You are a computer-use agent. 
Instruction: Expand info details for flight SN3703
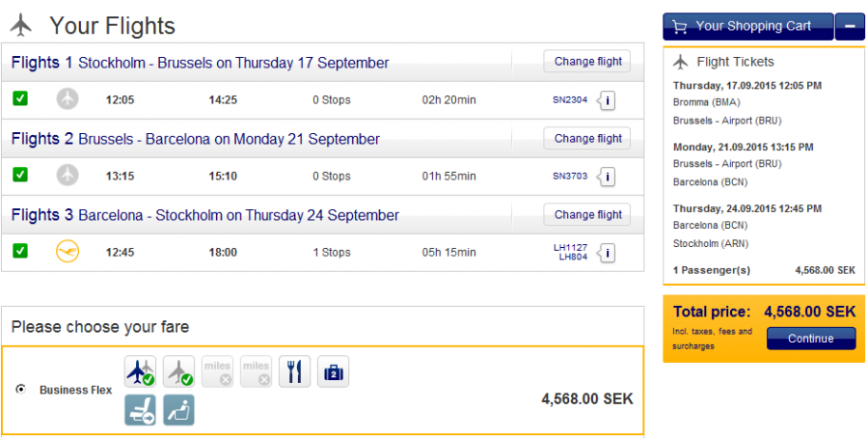point(609,177)
